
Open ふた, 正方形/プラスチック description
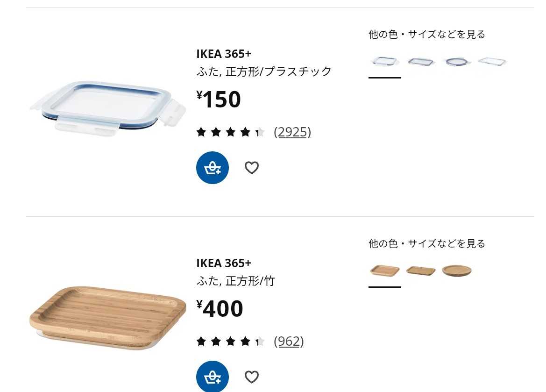pos(264,71)
